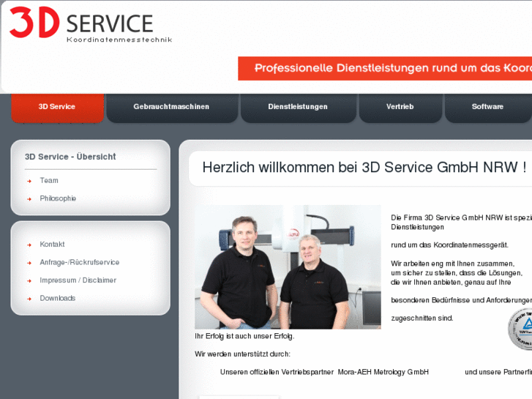The width and height of the screenshot is (532, 399).
Task: Open the Kontakt link
Action: pos(52,244)
